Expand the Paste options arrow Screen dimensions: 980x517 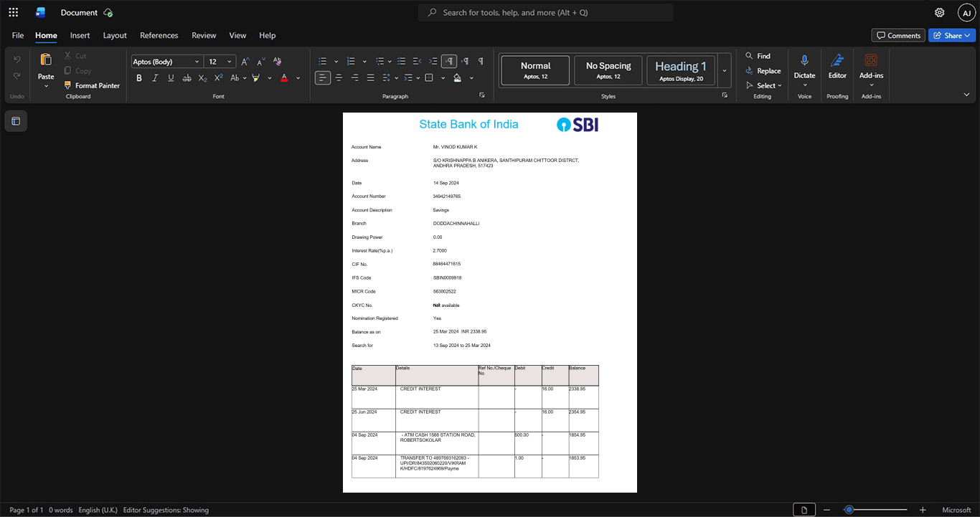point(46,86)
